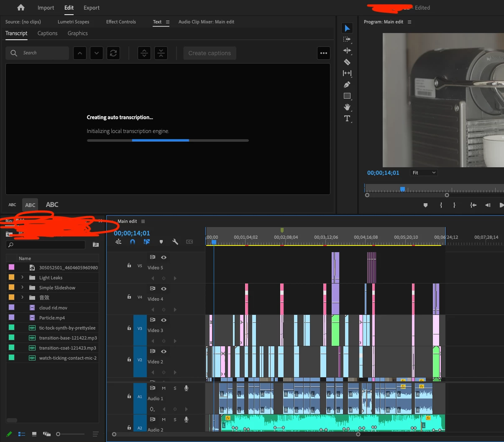Image resolution: width=504 pixels, height=442 pixels.
Task: Click find-in-bin folder search icon
Action: [x=96, y=245]
